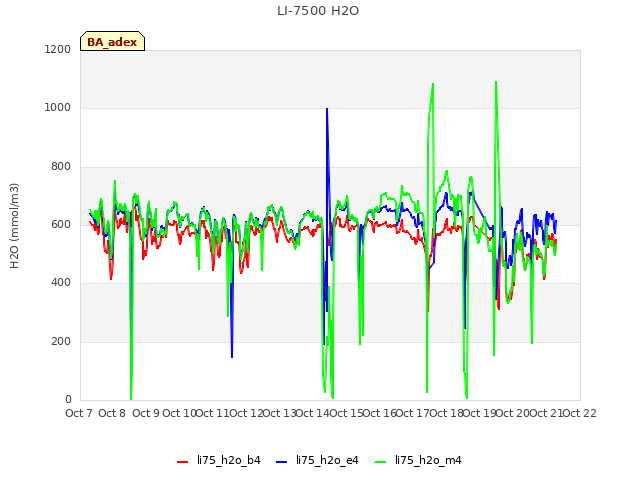Click the Oct 22 x-axis label
This screenshot has width=640, height=480.
point(579,413)
